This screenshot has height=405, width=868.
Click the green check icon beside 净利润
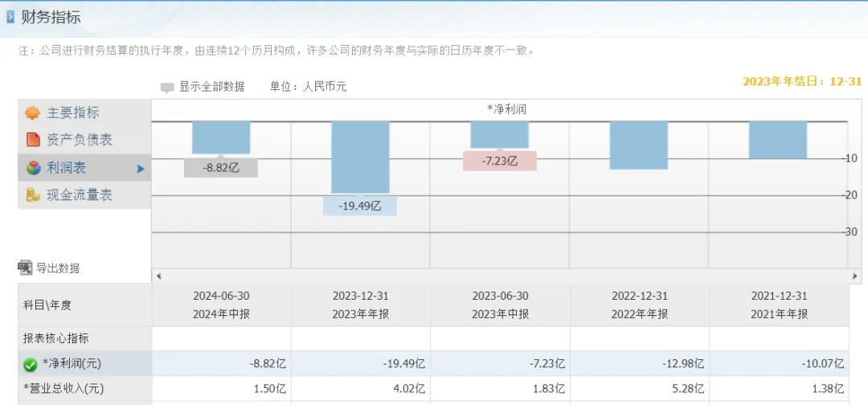point(30,365)
